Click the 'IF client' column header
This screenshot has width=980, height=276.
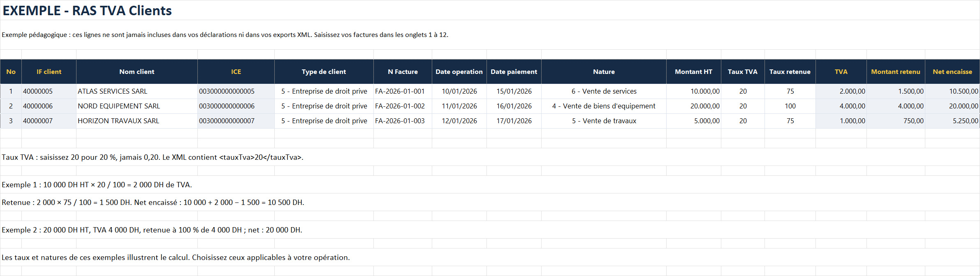coord(49,71)
